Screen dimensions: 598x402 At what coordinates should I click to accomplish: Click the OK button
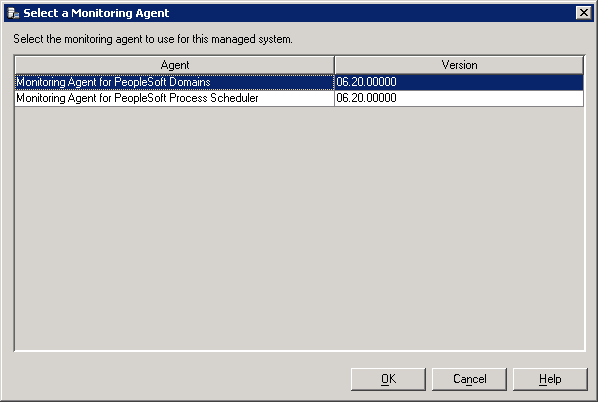pyautogui.click(x=388, y=379)
